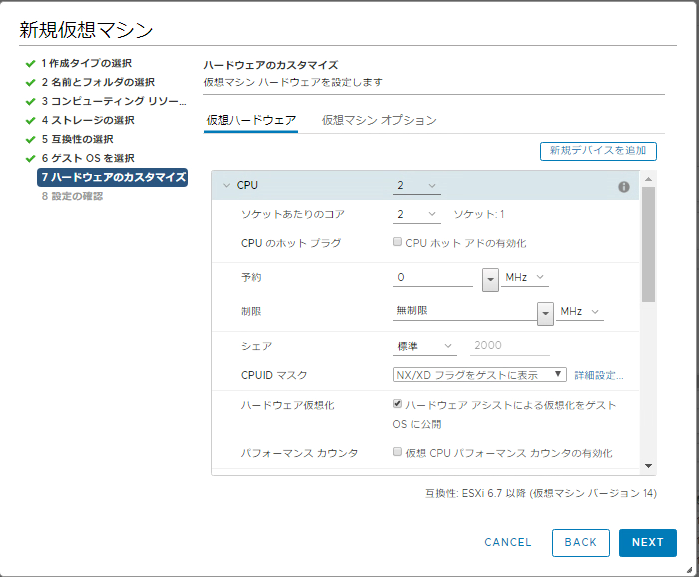Click the 互換性: ESXi 6.7 以降 text
The image size is (699, 577).
pyautogui.click(x=541, y=493)
